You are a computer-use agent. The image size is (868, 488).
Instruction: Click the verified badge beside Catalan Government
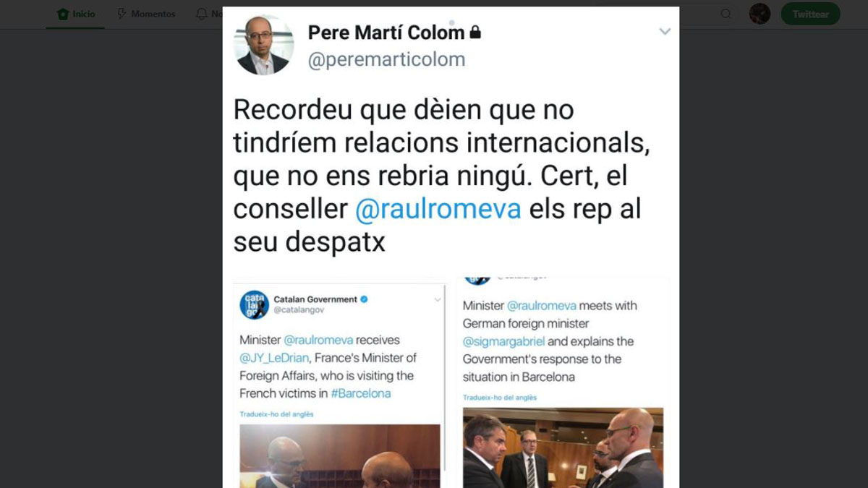click(x=365, y=299)
